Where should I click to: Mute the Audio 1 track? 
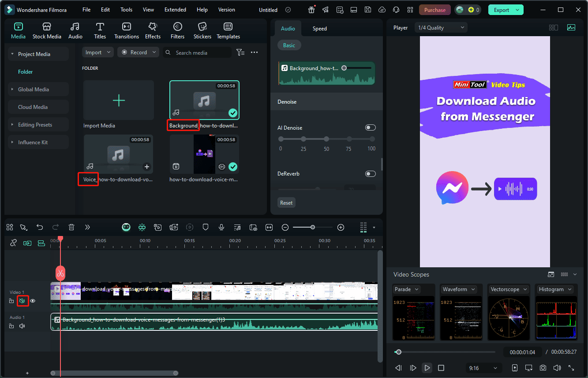pos(22,326)
